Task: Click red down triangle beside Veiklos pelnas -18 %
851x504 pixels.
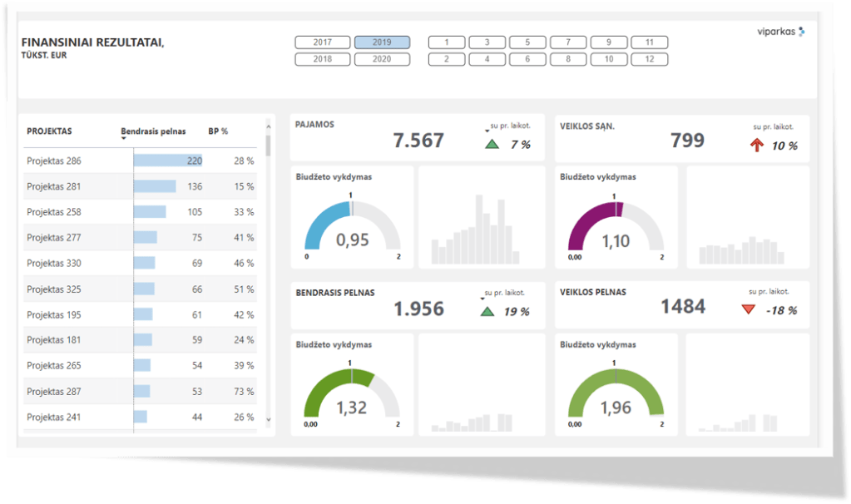Action: pos(748,310)
